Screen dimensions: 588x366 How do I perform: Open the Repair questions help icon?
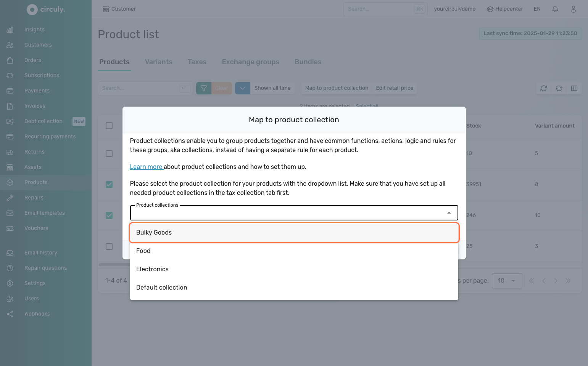10,268
